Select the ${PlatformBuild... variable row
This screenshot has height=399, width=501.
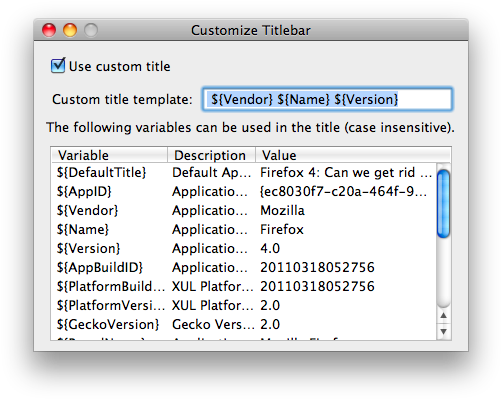pyautogui.click(x=244, y=287)
